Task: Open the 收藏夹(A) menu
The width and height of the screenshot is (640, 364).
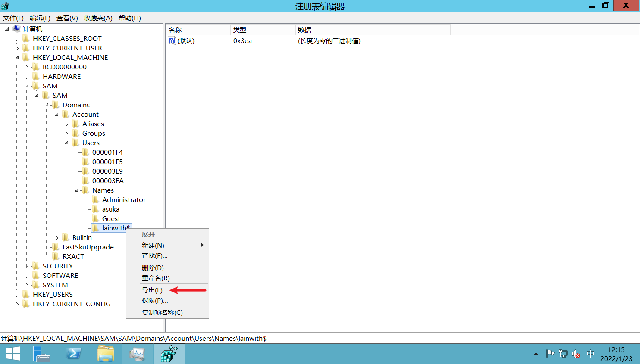Action: tap(98, 18)
